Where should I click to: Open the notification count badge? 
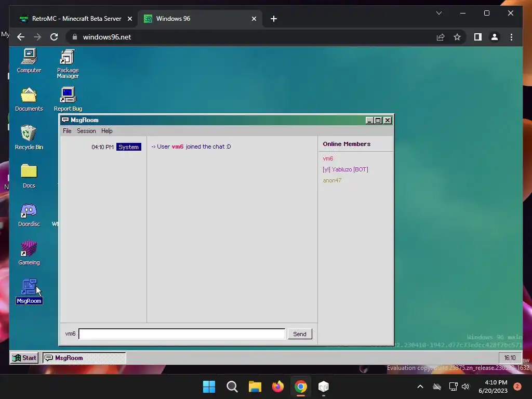517,386
